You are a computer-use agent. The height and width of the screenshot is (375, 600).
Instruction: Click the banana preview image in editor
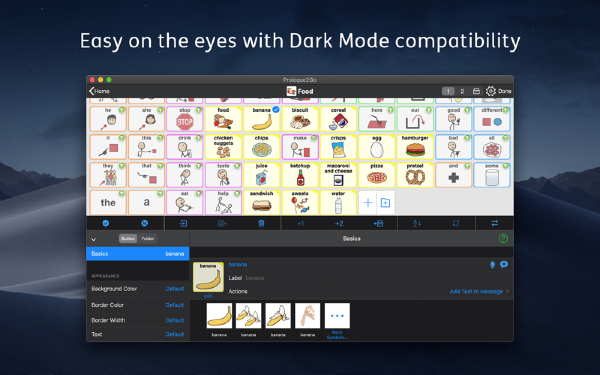click(x=208, y=277)
